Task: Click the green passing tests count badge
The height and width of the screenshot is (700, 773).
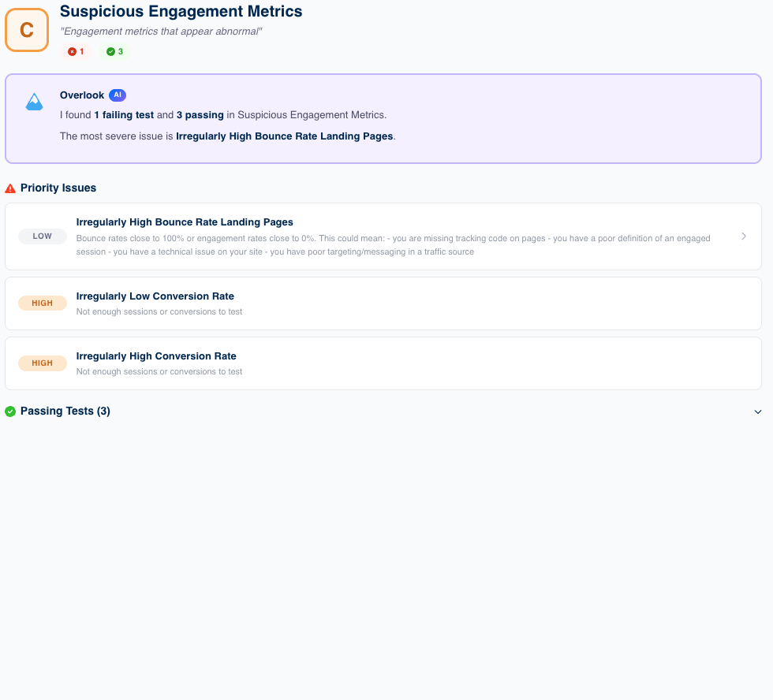Action: [x=115, y=51]
